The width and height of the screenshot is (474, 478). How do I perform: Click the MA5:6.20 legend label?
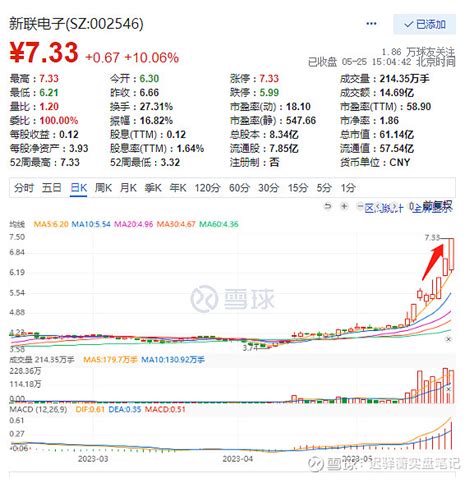coord(51,224)
